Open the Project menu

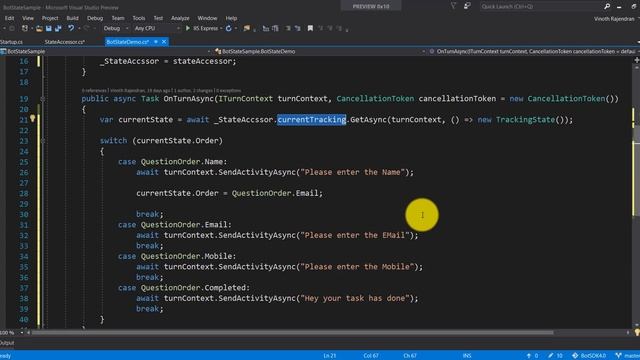coord(50,18)
